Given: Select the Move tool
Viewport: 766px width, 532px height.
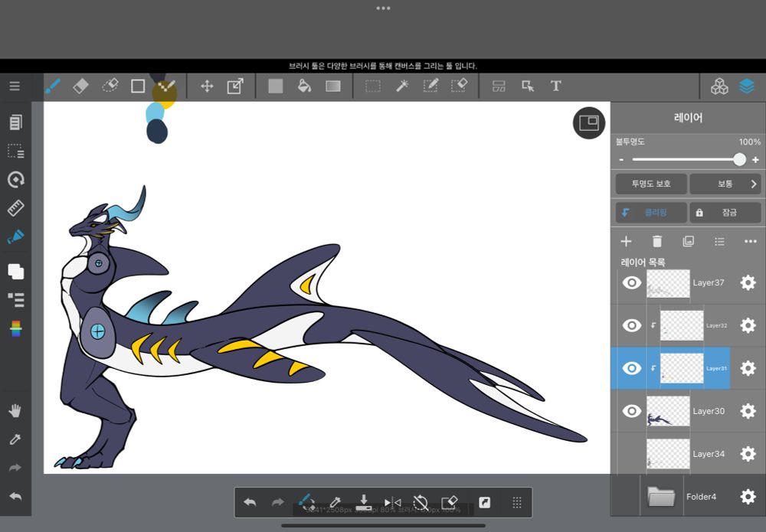Looking at the screenshot, I should point(207,86).
